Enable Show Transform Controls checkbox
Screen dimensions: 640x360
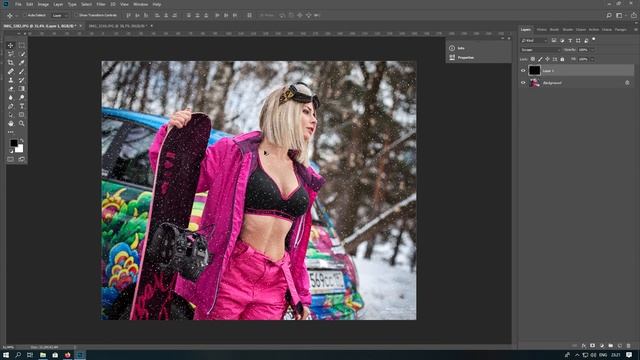76,16
